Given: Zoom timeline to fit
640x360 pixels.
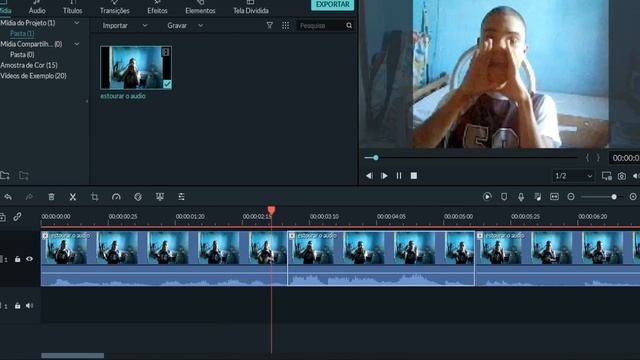Looking at the screenshot, I should [x=554, y=197].
